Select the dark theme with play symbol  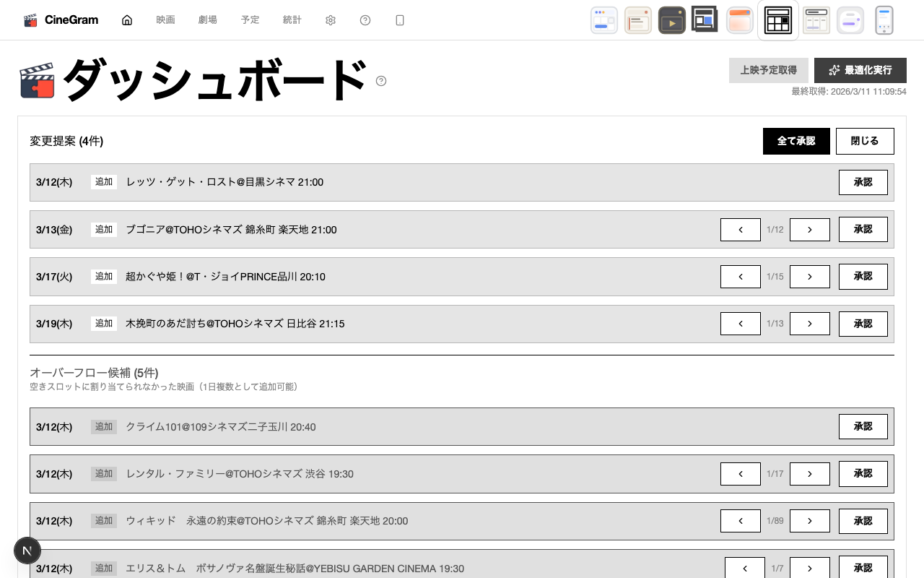tap(671, 20)
